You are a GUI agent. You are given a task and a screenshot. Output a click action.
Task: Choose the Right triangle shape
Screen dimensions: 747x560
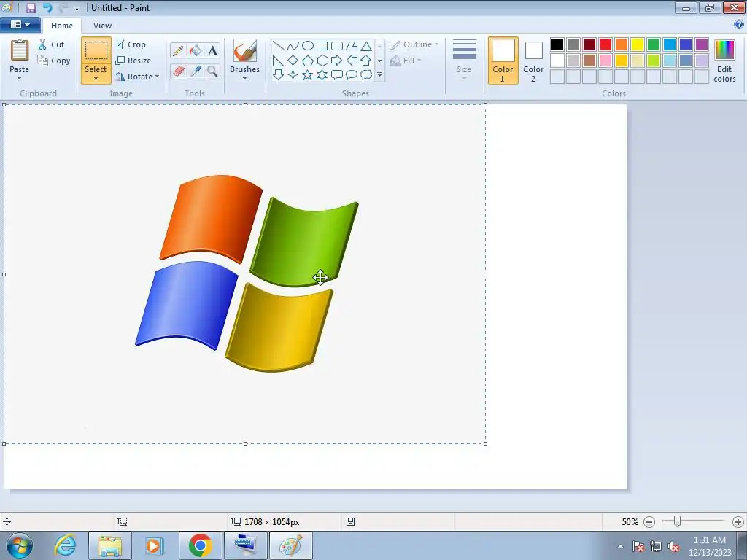tap(278, 61)
